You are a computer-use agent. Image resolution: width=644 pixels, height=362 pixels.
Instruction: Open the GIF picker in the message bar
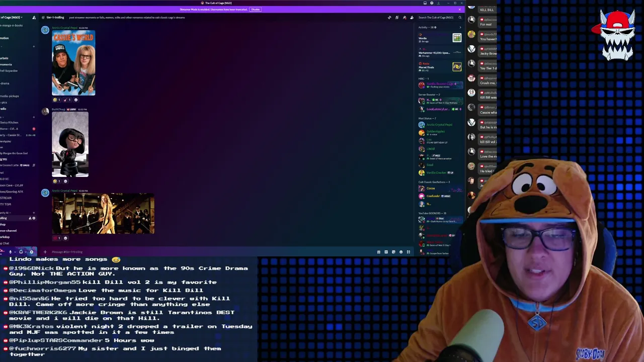(386, 252)
